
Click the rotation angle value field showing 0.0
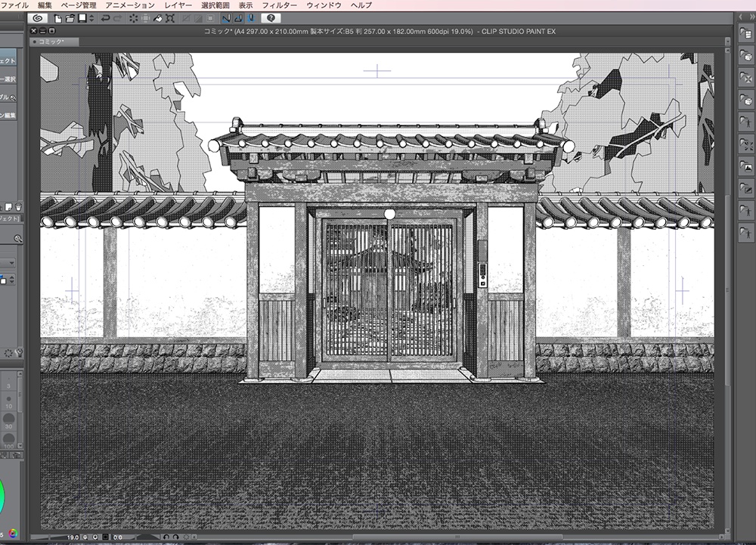coord(117,537)
